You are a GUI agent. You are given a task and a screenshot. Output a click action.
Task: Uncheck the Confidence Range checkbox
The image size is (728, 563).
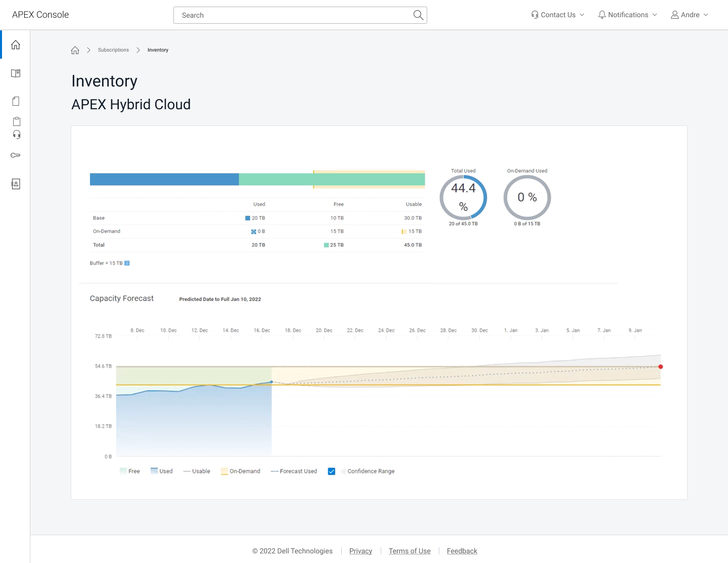332,471
